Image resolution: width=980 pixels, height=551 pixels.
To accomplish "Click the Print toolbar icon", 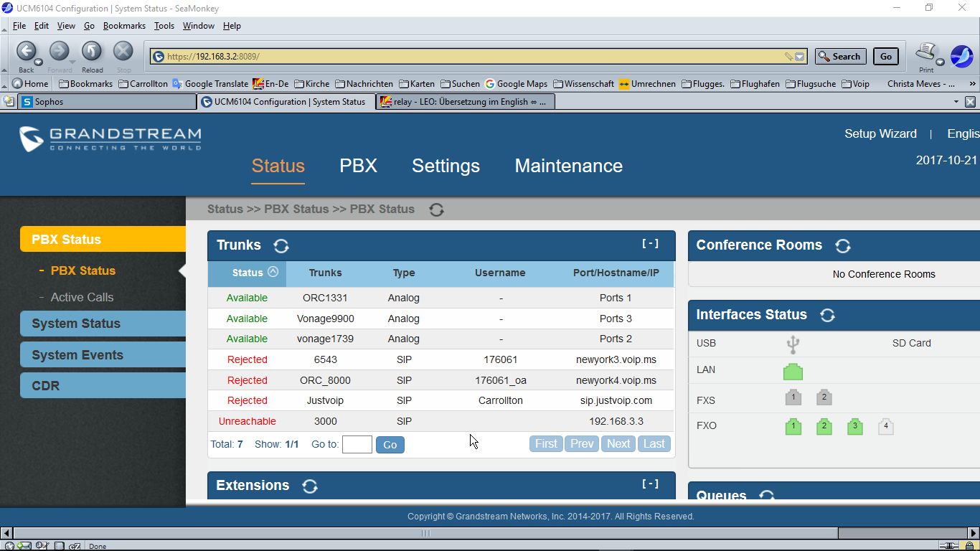I will (x=925, y=52).
